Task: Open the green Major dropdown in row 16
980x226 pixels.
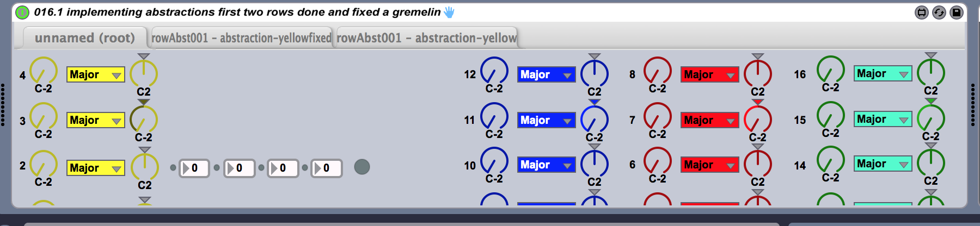Action: [x=883, y=74]
